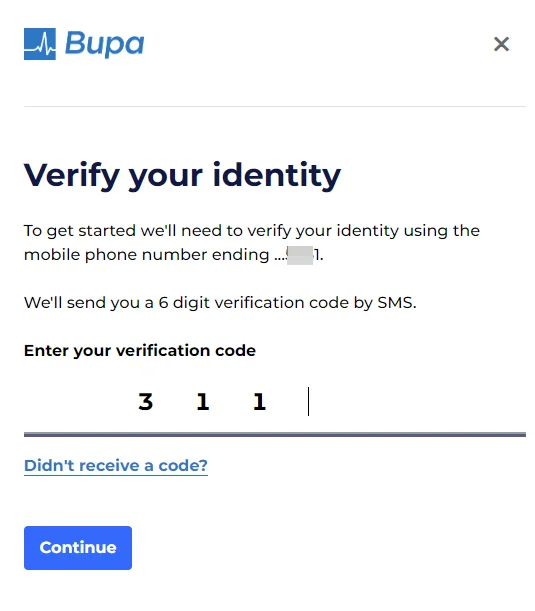The width and height of the screenshot is (535, 611).
Task: Click the thin divider line under the header
Action: point(275,106)
